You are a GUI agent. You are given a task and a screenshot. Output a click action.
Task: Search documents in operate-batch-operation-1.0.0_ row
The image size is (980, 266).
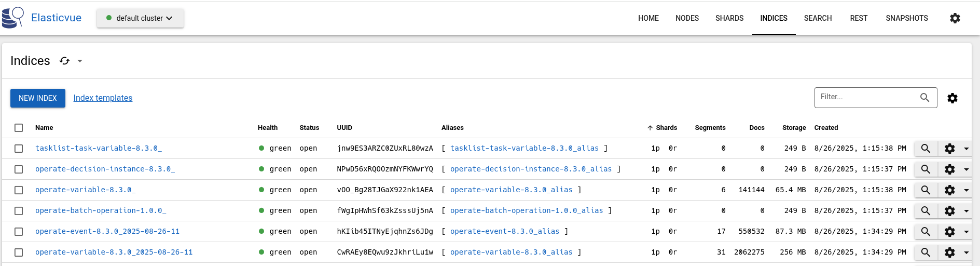click(926, 211)
